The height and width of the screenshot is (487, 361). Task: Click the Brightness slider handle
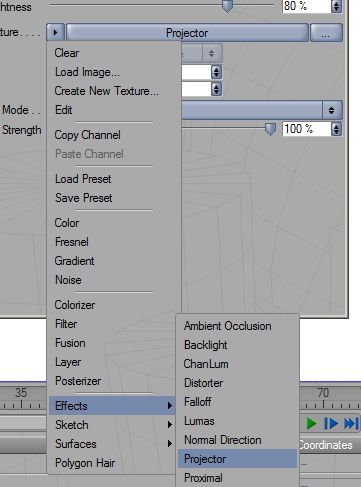227,6
